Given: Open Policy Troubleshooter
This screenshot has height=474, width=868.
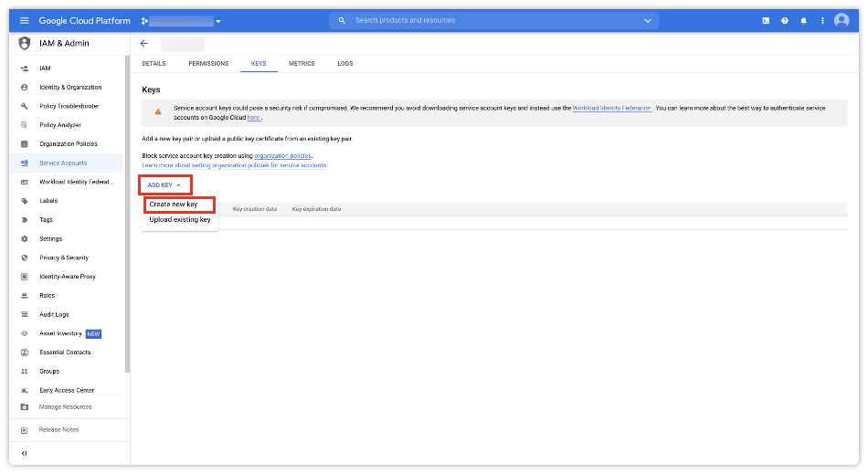Looking at the screenshot, I should click(69, 106).
